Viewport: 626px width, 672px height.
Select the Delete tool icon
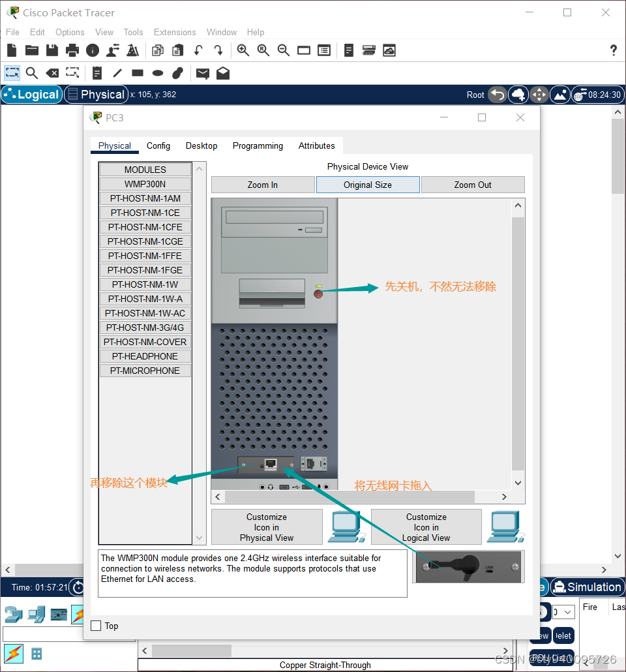(x=52, y=73)
